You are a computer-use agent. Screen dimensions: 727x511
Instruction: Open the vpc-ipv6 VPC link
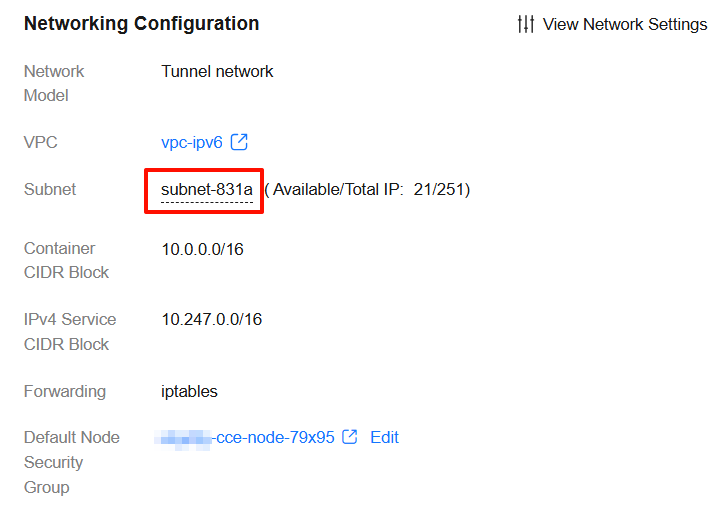192,143
